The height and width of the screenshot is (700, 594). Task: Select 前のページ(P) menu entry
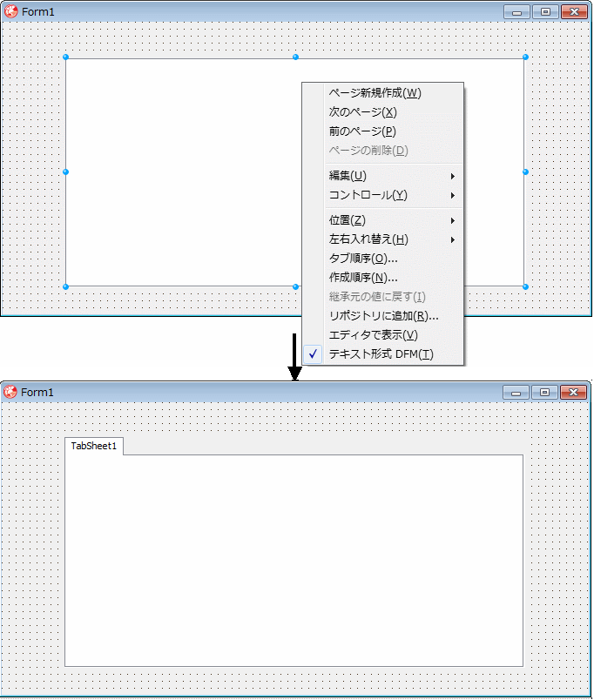(382, 131)
